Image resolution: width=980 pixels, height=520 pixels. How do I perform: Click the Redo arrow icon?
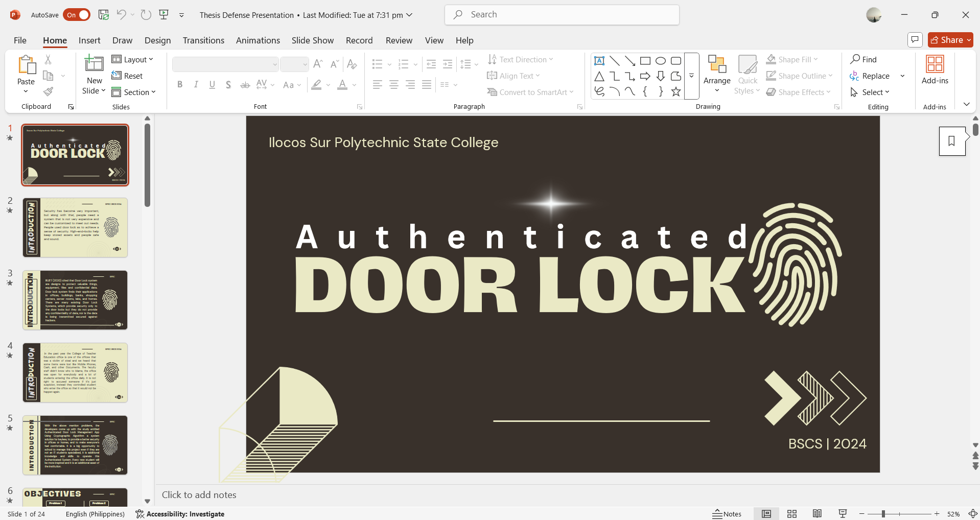(x=146, y=15)
